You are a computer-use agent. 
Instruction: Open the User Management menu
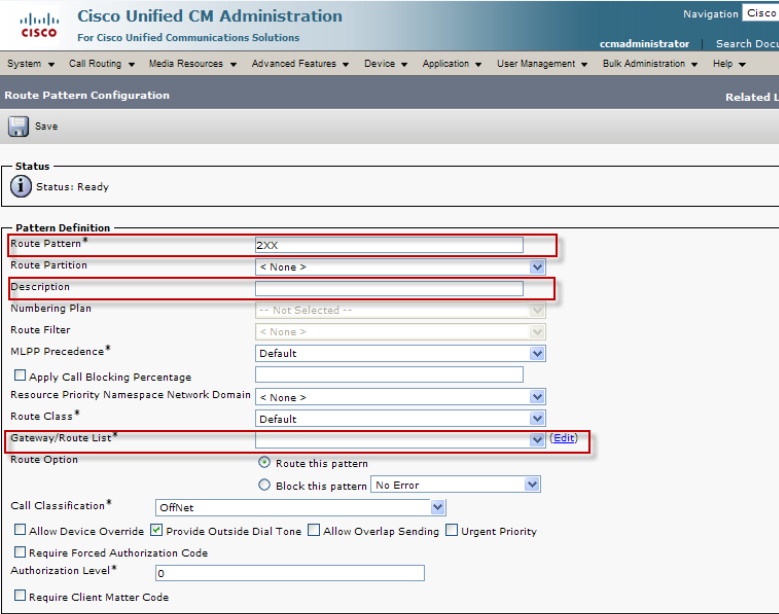click(542, 64)
